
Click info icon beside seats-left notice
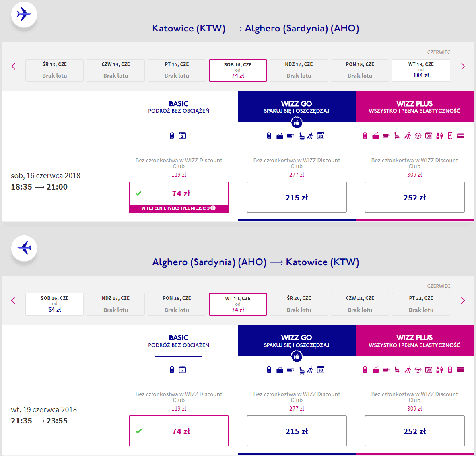213,208
